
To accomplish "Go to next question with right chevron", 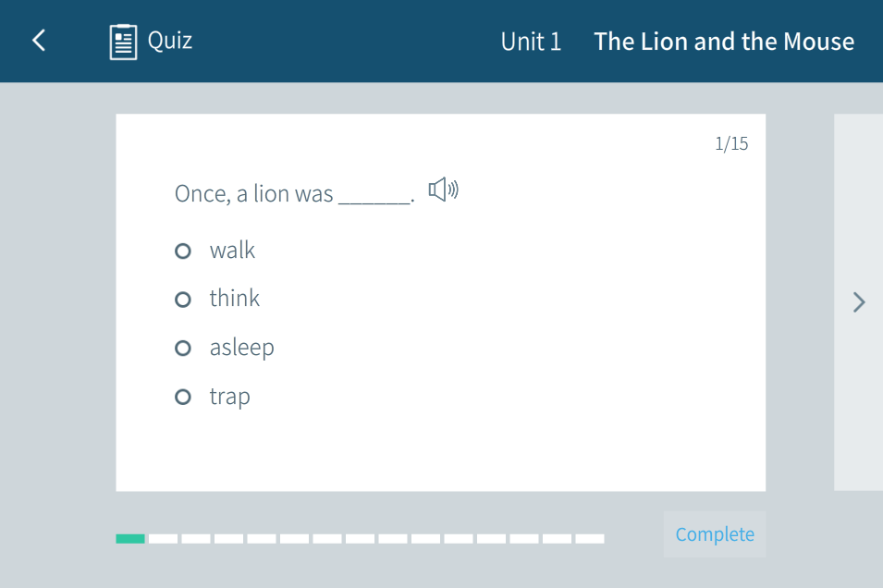I will pos(859,302).
